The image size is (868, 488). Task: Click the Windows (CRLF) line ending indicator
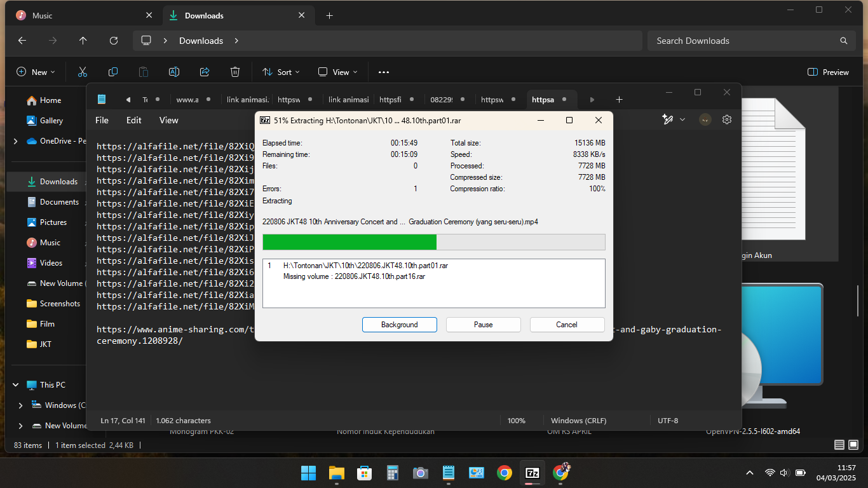579,421
